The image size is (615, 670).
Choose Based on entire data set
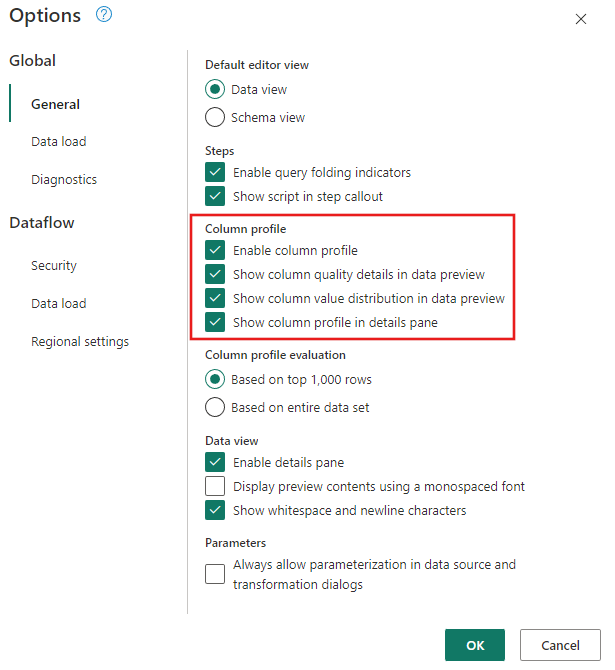point(215,407)
